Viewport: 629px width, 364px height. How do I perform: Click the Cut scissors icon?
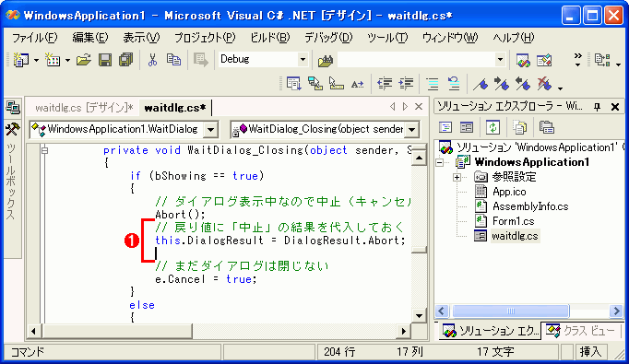pyautogui.click(x=152, y=60)
